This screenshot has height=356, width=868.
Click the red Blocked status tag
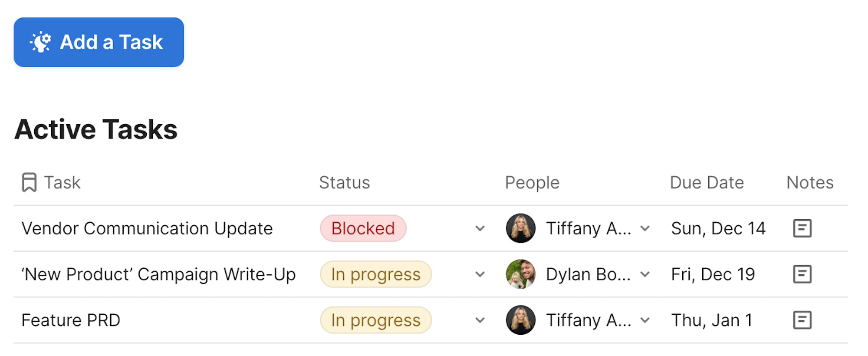pyautogui.click(x=363, y=228)
